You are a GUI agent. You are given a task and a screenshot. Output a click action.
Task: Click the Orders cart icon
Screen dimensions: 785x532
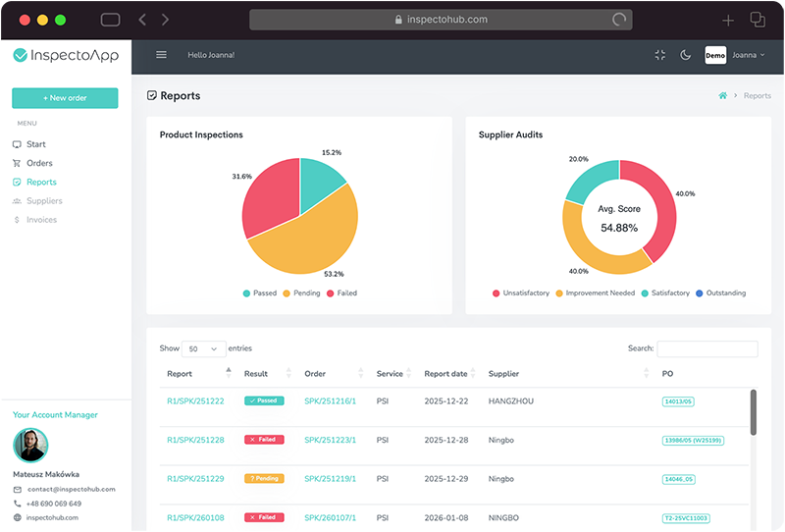pos(17,163)
